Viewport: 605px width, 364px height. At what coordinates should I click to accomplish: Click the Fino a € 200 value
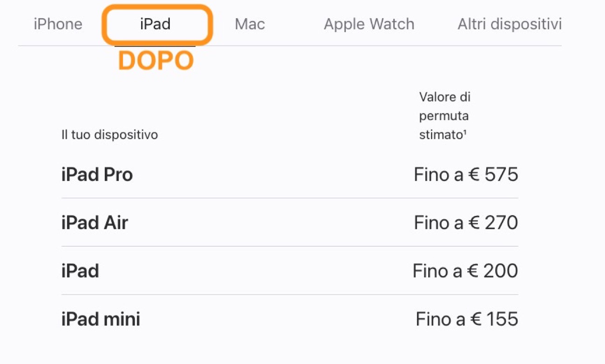coord(465,271)
